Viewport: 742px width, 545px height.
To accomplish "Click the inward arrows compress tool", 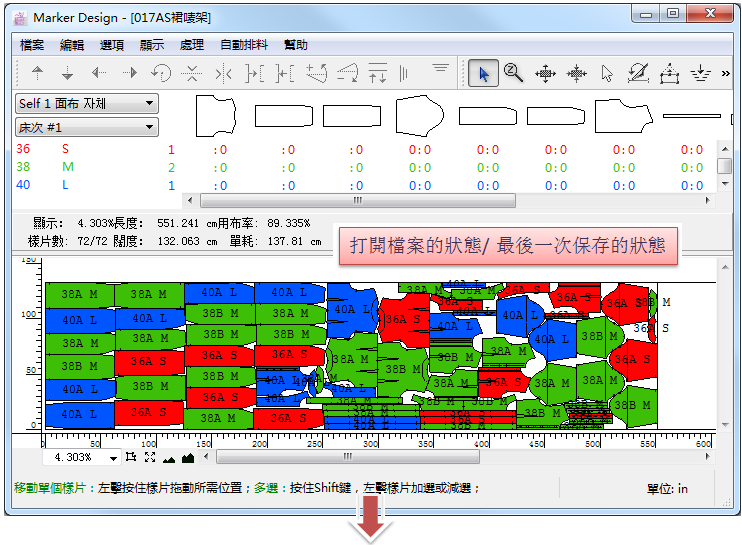I will point(576,73).
